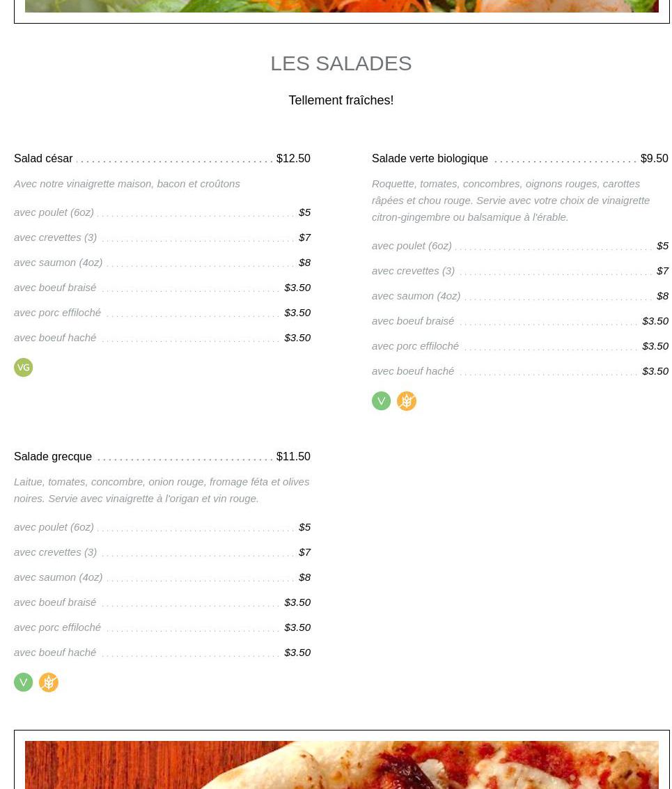Click the salad photo banner at top
The width and height of the screenshot is (672, 789).
coord(341,6)
